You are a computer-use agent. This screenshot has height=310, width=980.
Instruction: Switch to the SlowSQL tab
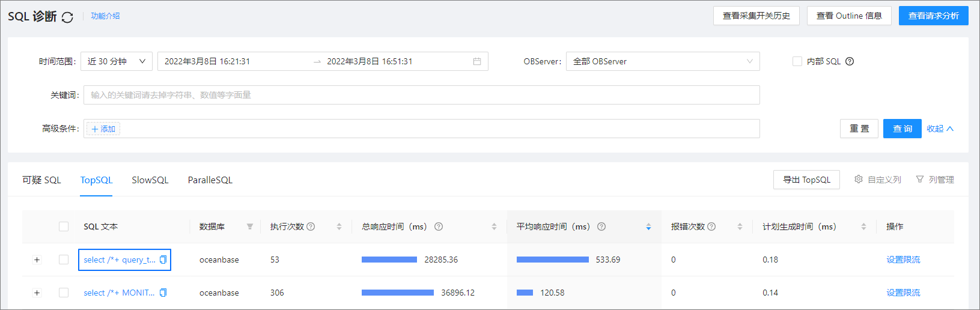click(x=150, y=180)
